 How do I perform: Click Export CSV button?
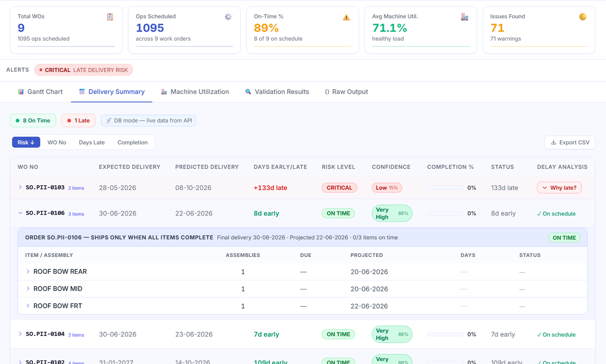click(570, 142)
